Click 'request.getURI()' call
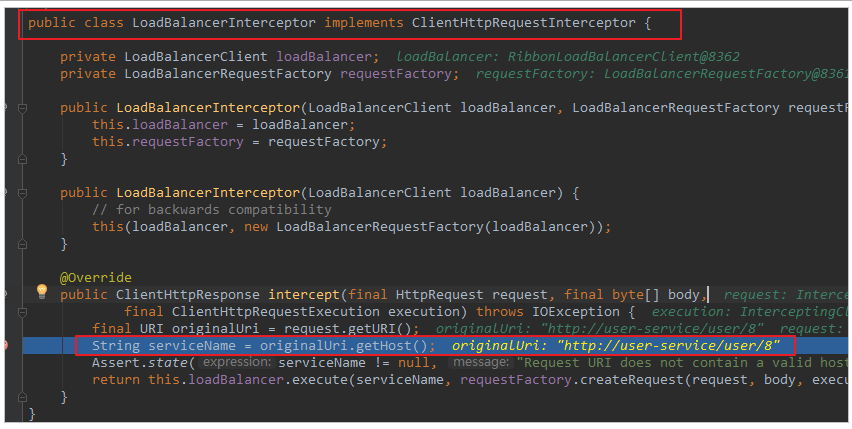This screenshot has height=429, width=852. pyautogui.click(x=348, y=329)
